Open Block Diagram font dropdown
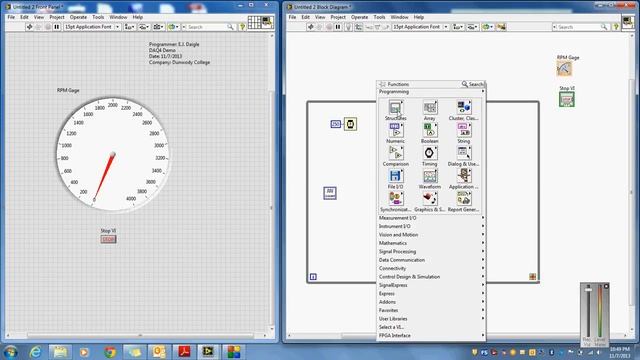The height and width of the screenshot is (360, 640). point(420,27)
